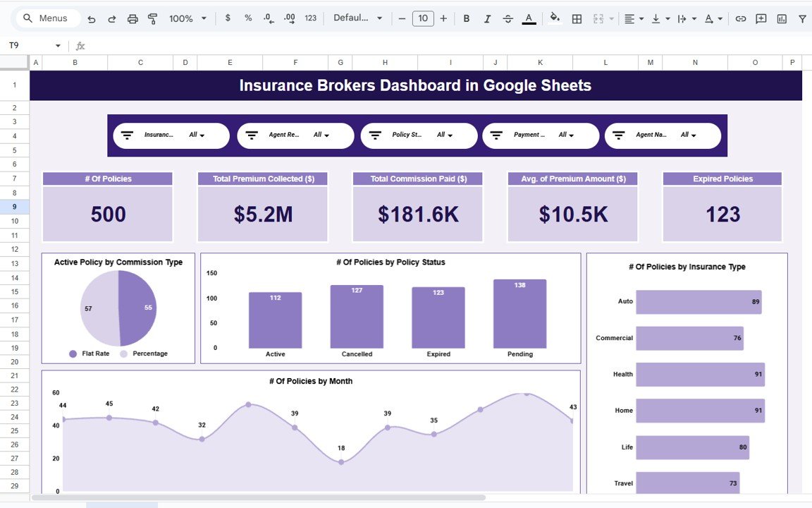
Task: Select the Paint format tool
Action: pyautogui.click(x=152, y=18)
